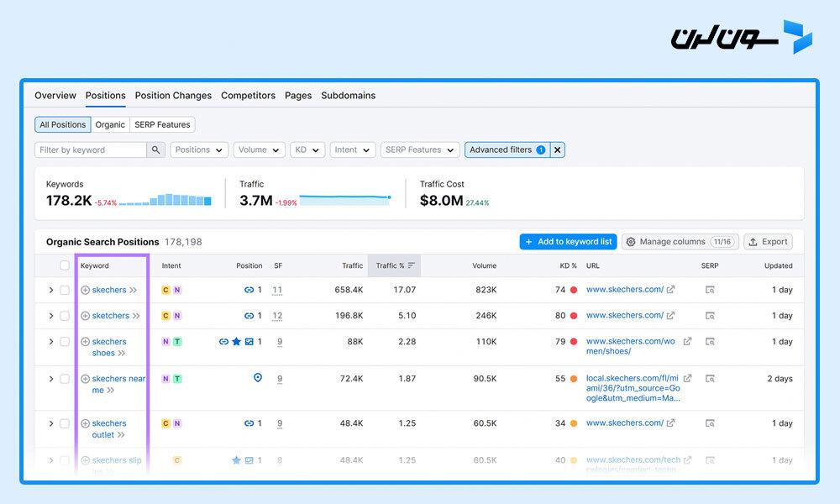The width and height of the screenshot is (840, 504).
Task: Select the Organic positions filter tab
Action: 110,125
